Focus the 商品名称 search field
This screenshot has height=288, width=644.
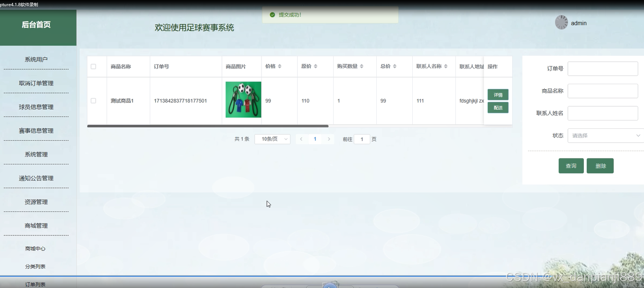click(603, 91)
